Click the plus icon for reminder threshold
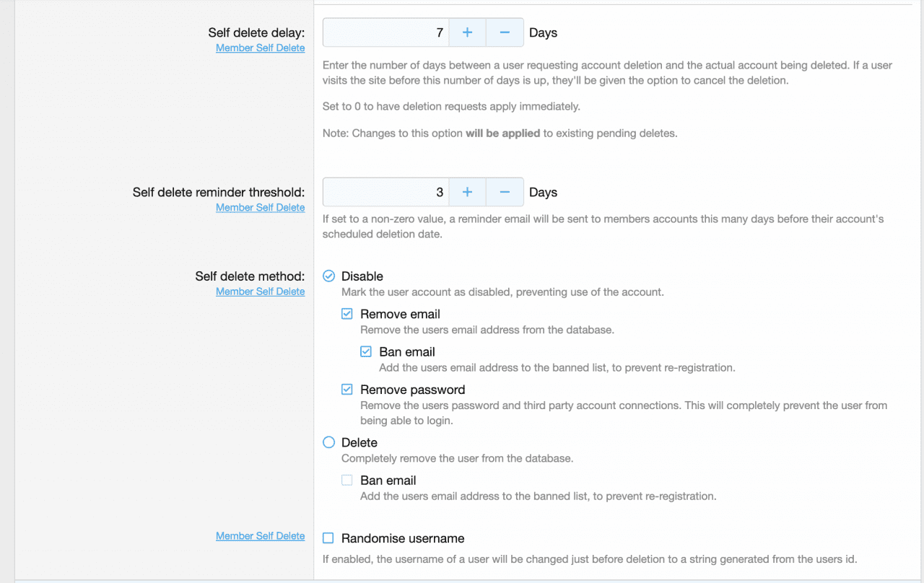 tap(467, 192)
